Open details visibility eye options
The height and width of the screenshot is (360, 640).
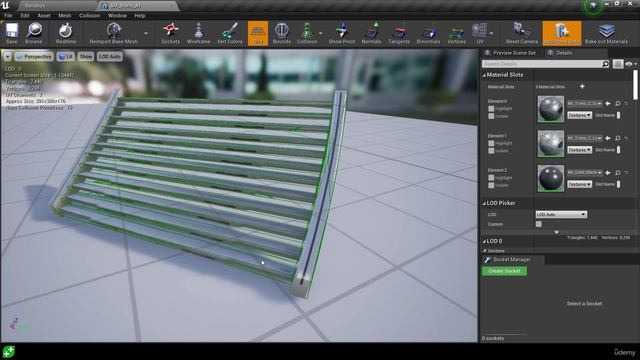coord(630,64)
